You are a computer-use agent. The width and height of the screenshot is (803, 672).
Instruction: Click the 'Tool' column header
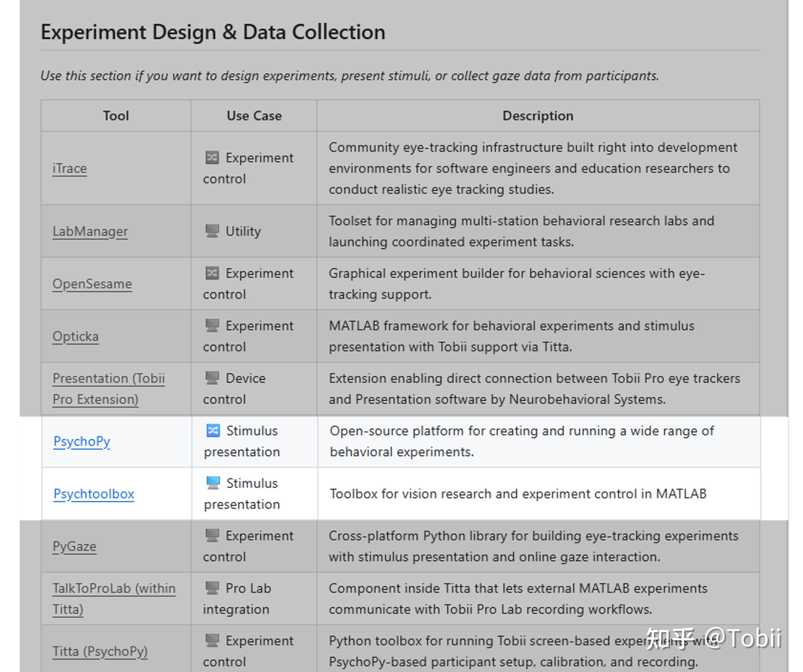point(116,116)
